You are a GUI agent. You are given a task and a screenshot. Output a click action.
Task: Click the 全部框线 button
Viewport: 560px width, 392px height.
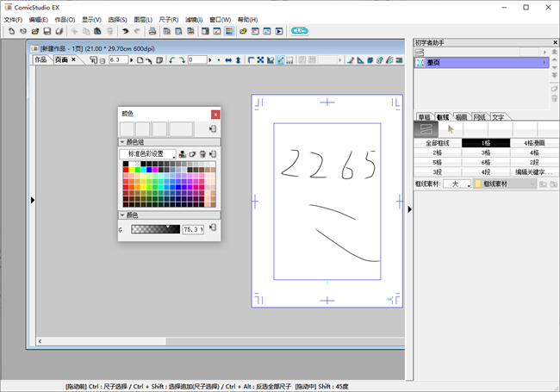437,143
